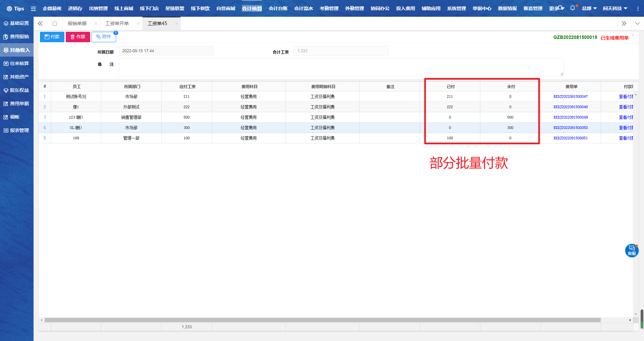Switch to the 工资单开单 tab
This screenshot has width=644, height=341.
click(117, 23)
